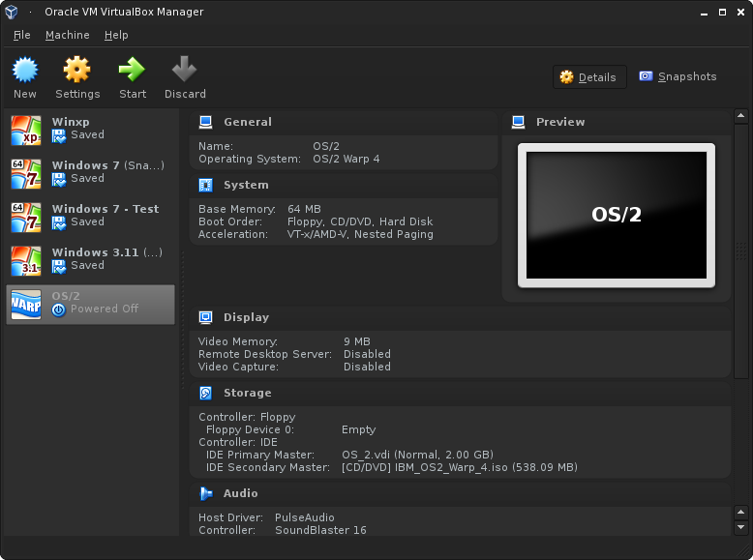Click the powered-off icon under OS/2
This screenshot has width=753, height=560.
point(59,310)
